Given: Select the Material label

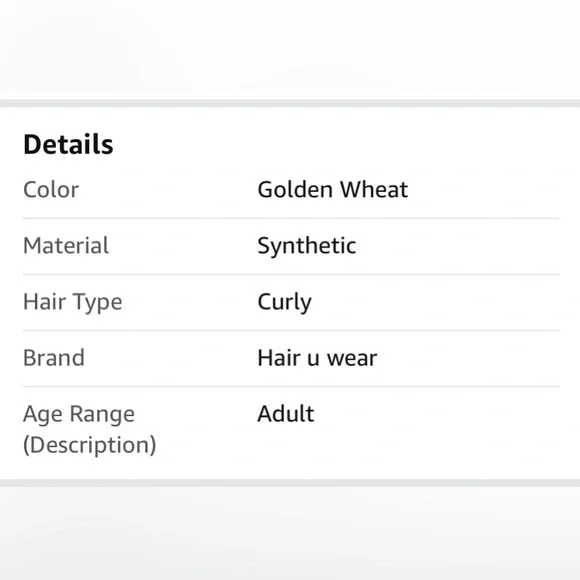Looking at the screenshot, I should click(66, 246).
